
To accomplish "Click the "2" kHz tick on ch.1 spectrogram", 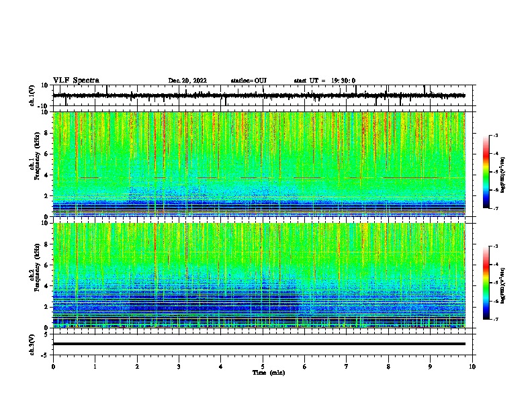I will [47, 196].
